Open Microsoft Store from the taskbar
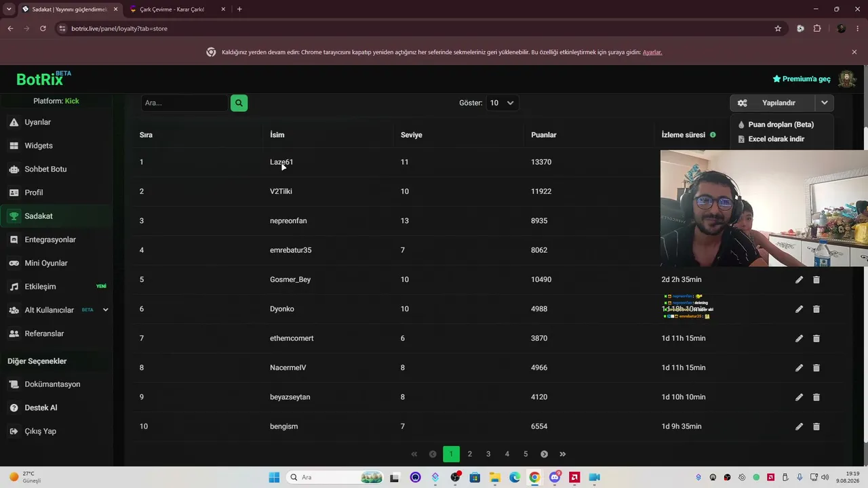Image resolution: width=868 pixels, height=488 pixels. pos(475,477)
